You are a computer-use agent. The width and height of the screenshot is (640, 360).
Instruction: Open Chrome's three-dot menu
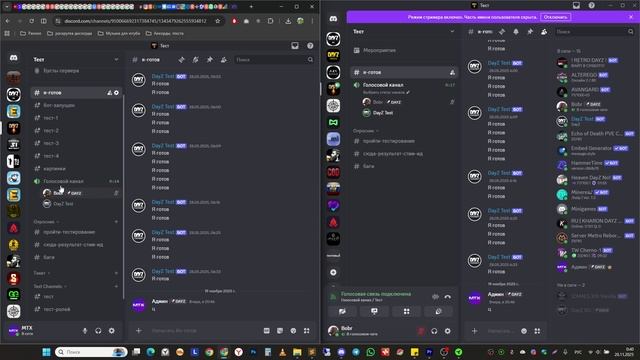click(x=313, y=21)
